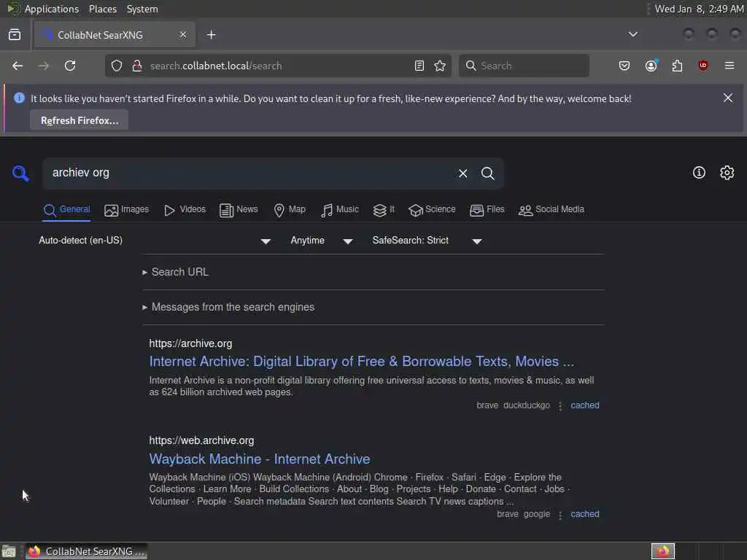Expand the Search URL section
Viewport: 747px width, 560px height.
tap(175, 272)
